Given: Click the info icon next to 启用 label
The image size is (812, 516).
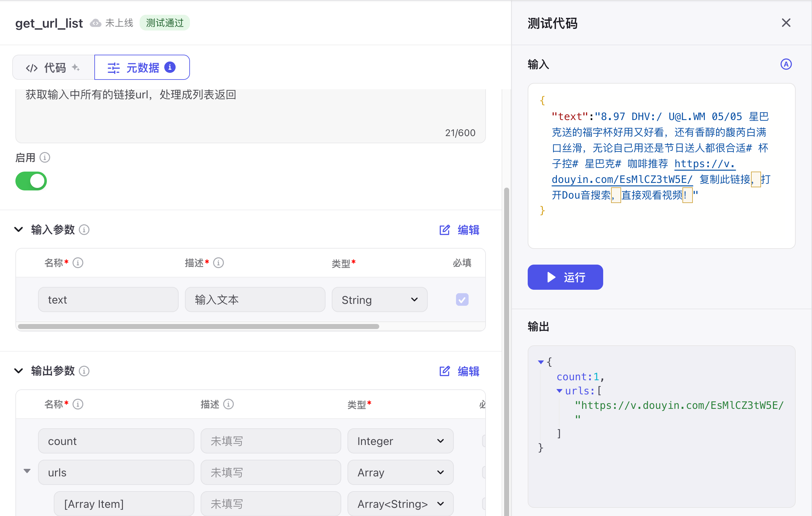Looking at the screenshot, I should point(45,157).
